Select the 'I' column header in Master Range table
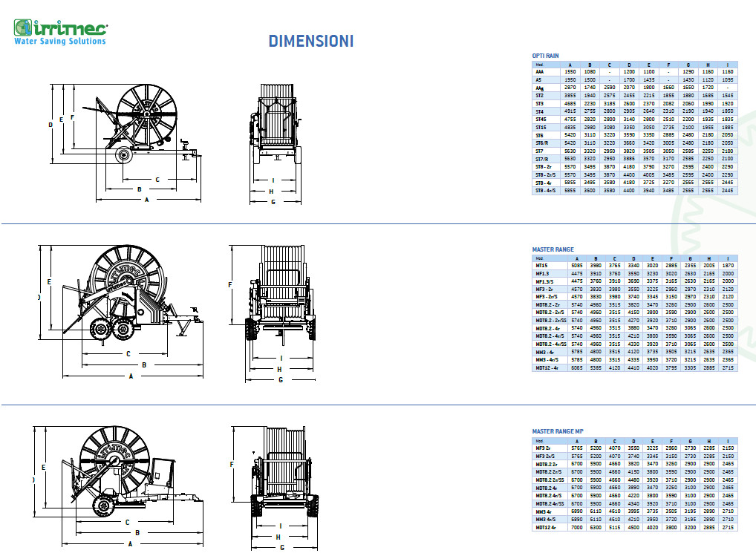Image resolution: width=756 pixels, height=556 pixels. click(728, 259)
